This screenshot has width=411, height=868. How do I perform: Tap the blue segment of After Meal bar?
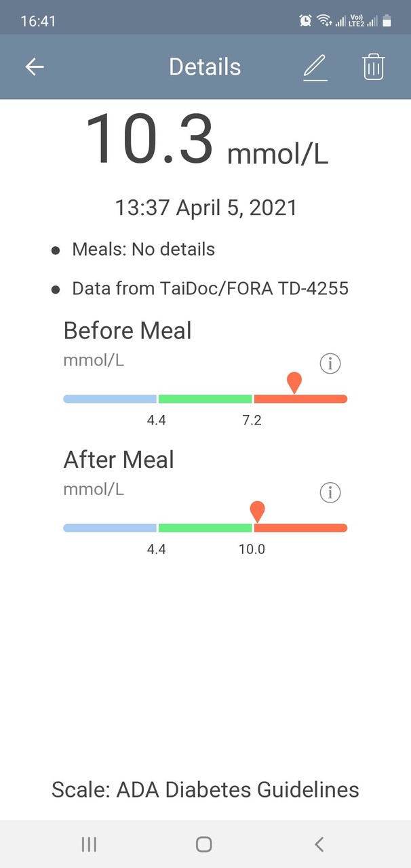point(110,528)
